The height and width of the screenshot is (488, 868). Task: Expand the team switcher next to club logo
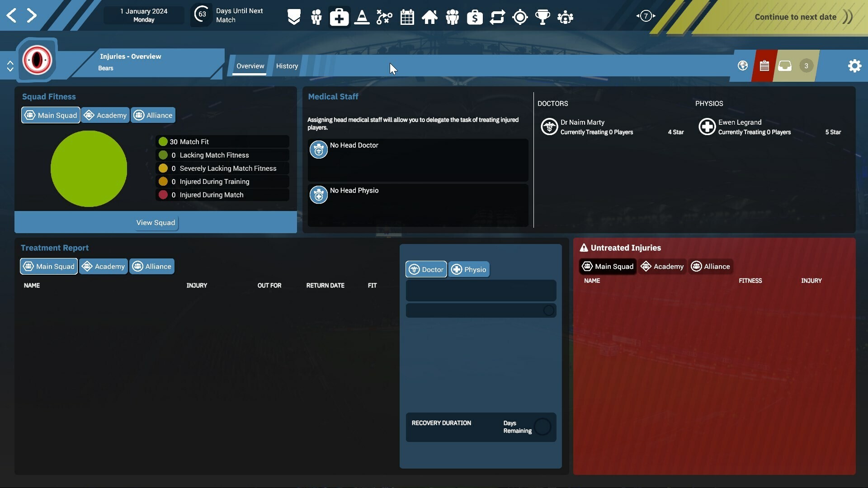pos(10,66)
